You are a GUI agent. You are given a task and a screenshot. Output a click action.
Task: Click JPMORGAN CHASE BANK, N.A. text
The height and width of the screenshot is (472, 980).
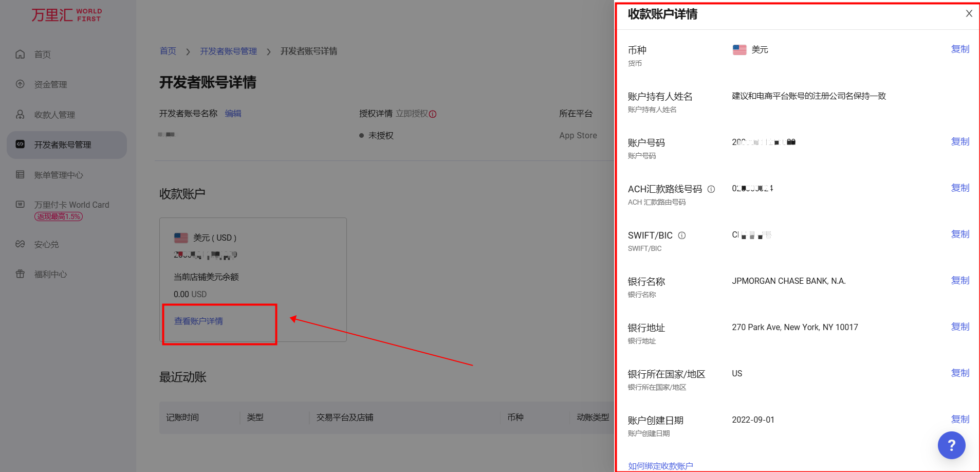coord(789,281)
